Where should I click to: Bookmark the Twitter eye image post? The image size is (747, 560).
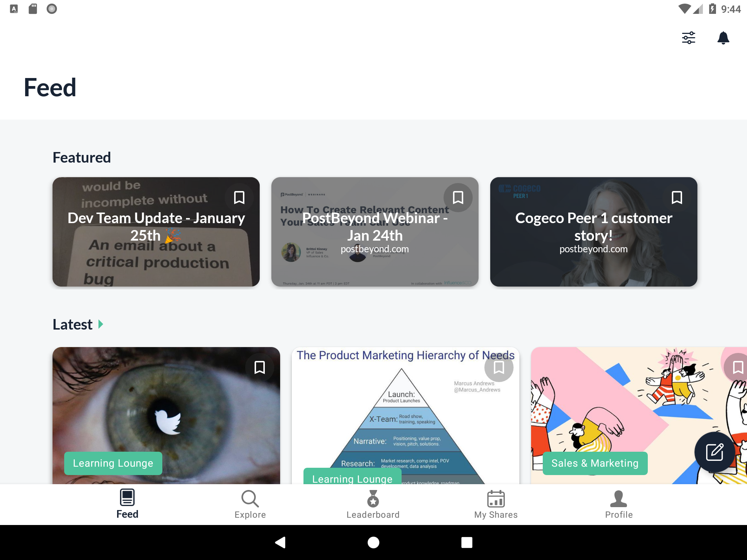pyautogui.click(x=260, y=367)
